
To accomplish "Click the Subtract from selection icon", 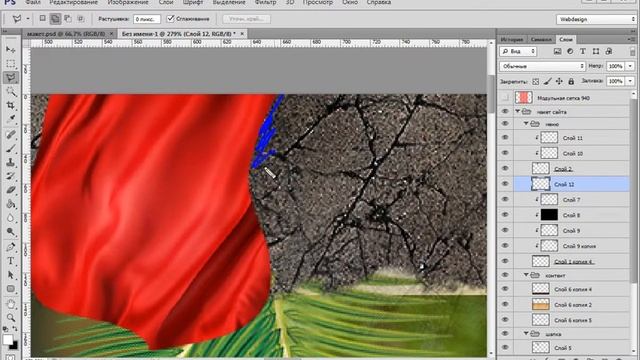I will coord(68,18).
